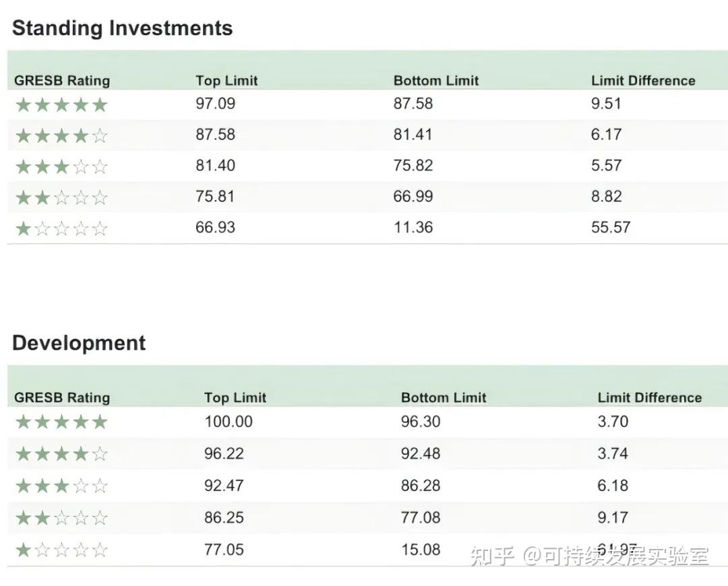Click the 15.08 bottom limit value
The width and height of the screenshot is (728, 586).
pos(421,550)
